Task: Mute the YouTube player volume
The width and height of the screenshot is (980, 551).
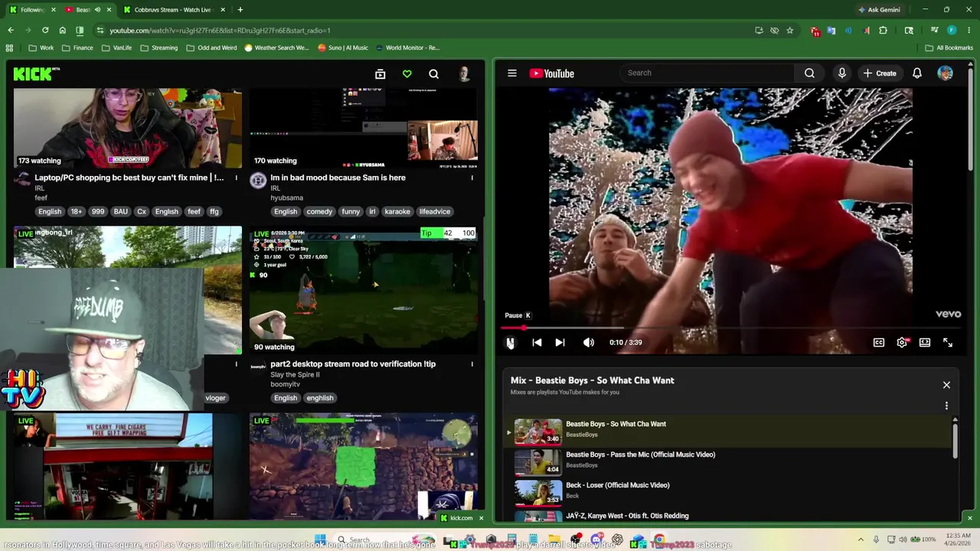Action: tap(588, 343)
